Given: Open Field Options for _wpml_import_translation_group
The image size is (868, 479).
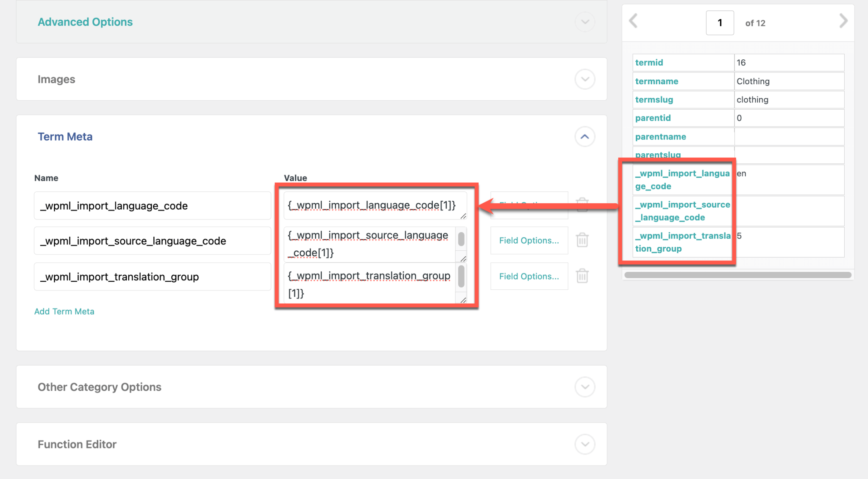Looking at the screenshot, I should pyautogui.click(x=529, y=276).
